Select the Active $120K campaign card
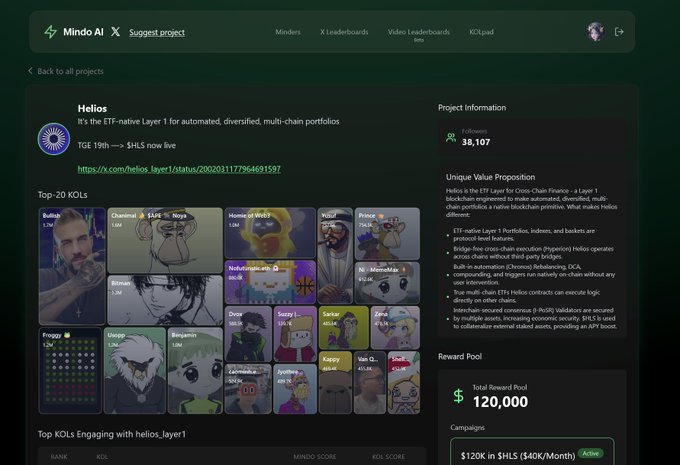This screenshot has height=465, width=680. pos(531,451)
